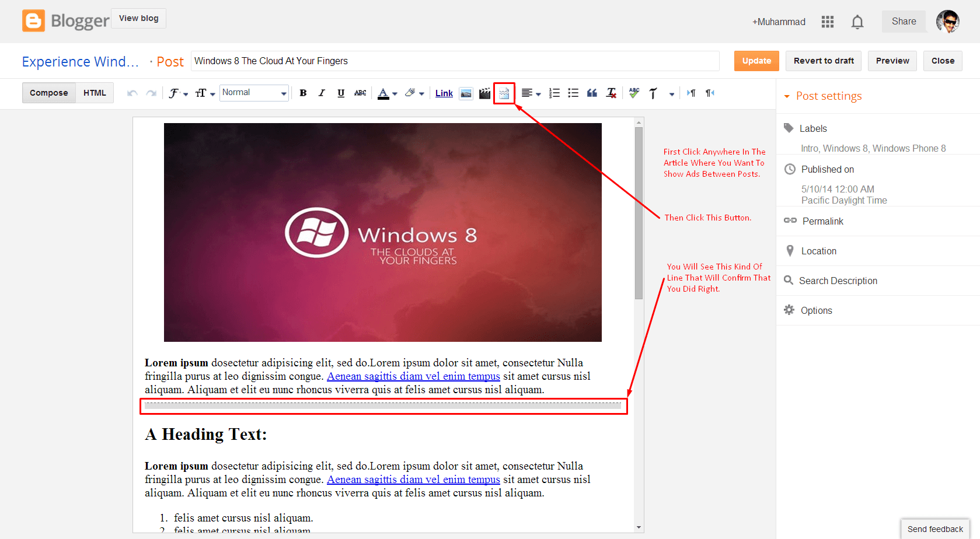Open the font size menu

pos(205,93)
